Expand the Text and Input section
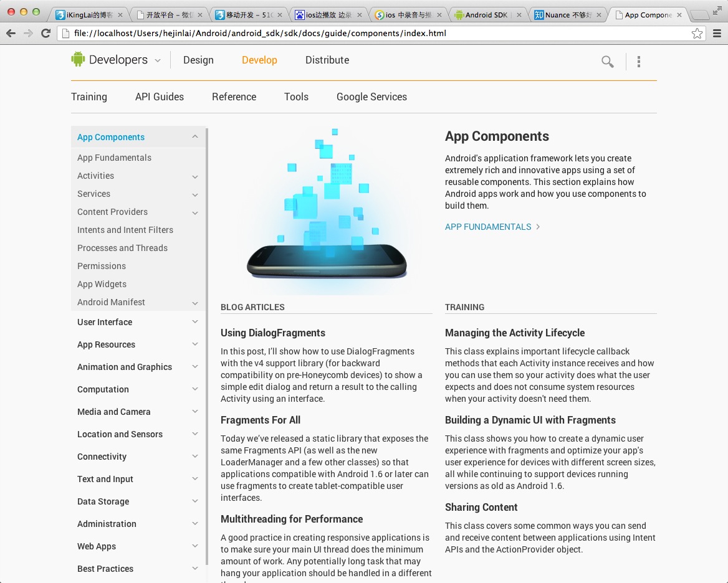Image resolution: width=728 pixels, height=583 pixels. click(195, 478)
